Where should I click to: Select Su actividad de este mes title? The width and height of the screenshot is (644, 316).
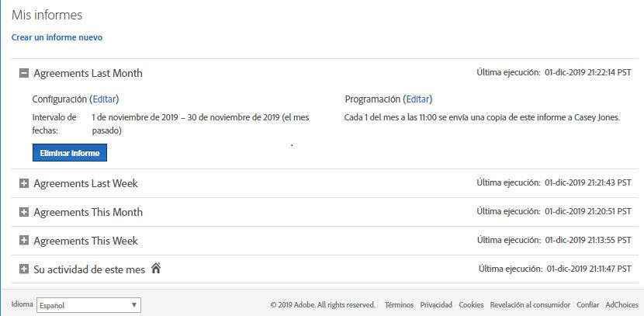(x=89, y=269)
